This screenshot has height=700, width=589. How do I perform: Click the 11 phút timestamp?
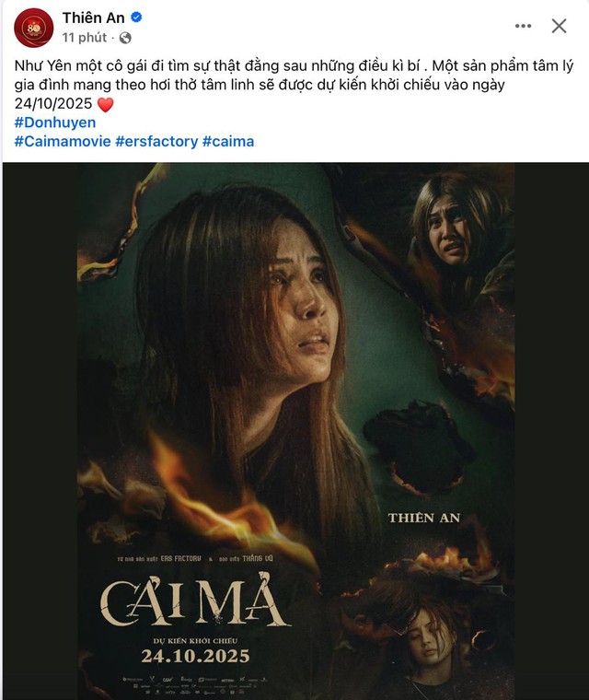coord(85,38)
